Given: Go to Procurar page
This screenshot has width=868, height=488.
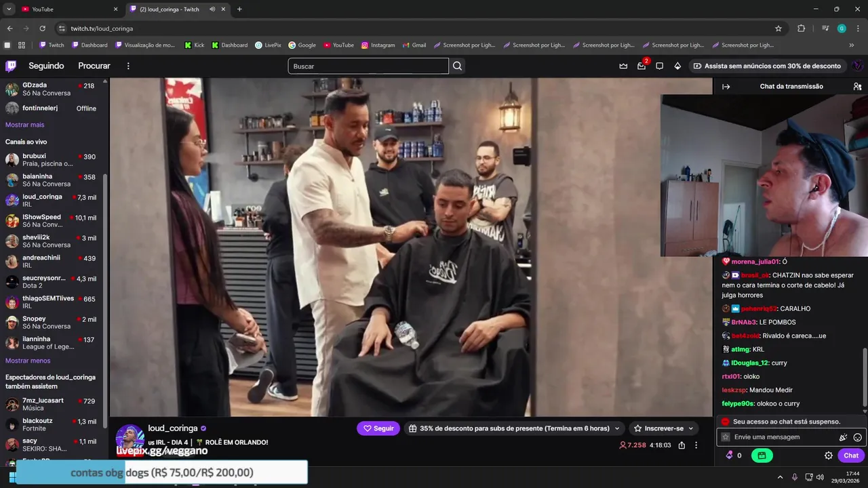Looking at the screenshot, I should (94, 66).
